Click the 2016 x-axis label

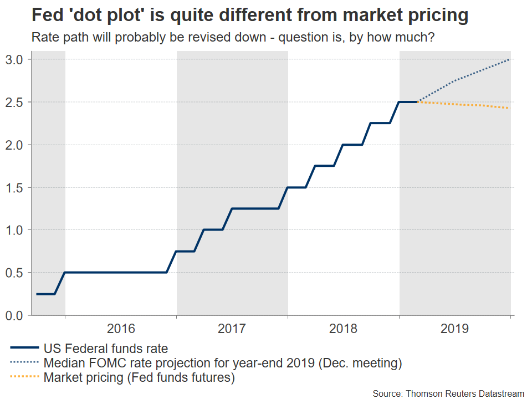(x=121, y=329)
